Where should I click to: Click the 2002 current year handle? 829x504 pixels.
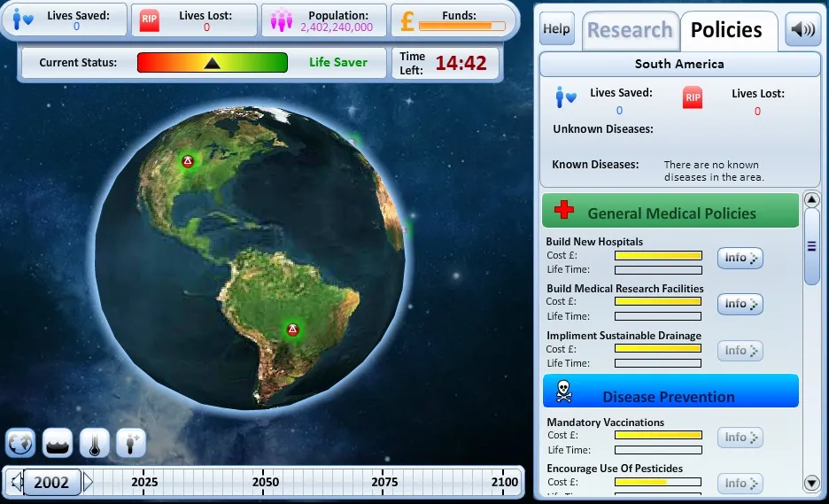pos(51,483)
